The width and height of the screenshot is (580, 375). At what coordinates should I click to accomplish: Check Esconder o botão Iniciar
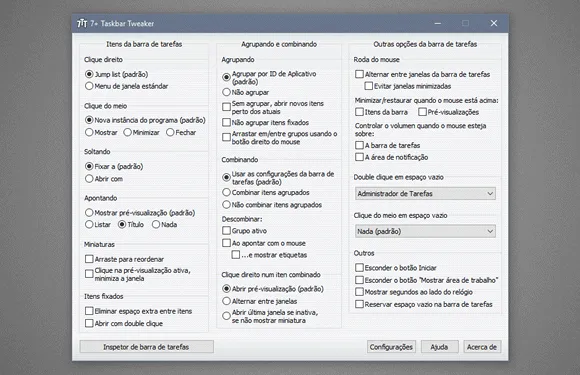[x=359, y=268]
